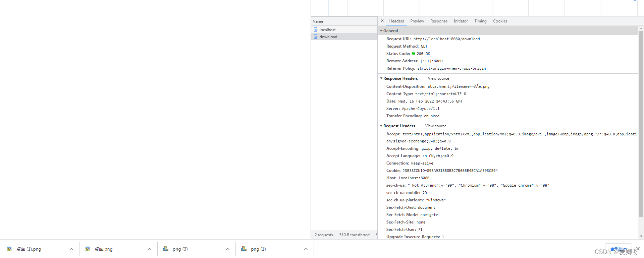Select the download request row
644x258 pixels.
[344, 37]
